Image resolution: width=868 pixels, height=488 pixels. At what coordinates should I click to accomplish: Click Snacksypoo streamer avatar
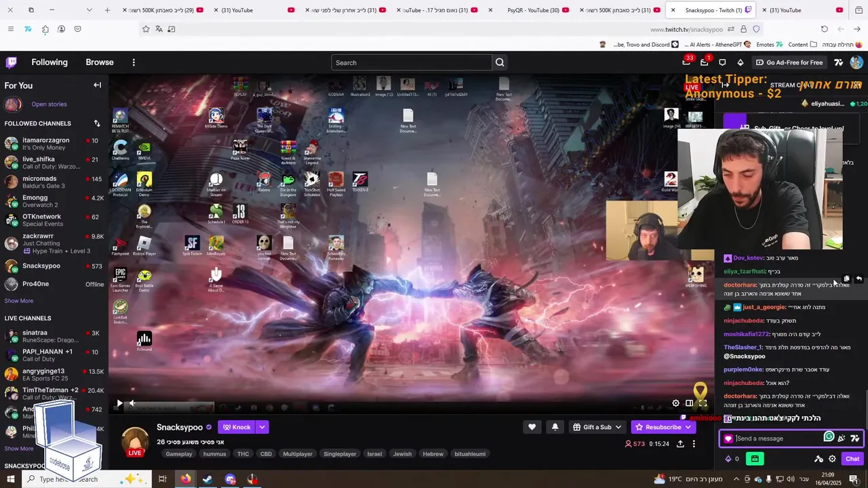[135, 442]
